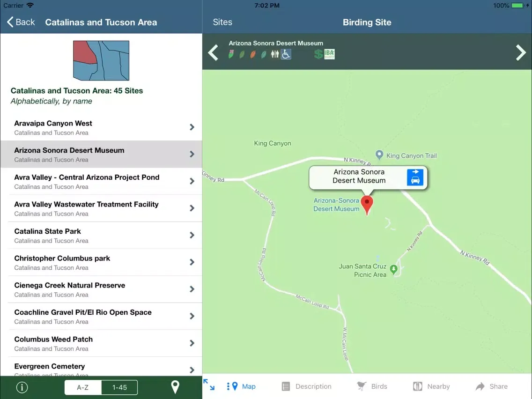This screenshot has height=399, width=532.
Task: Expand chevron for Columbus Weed Patch
Action: 192,343
